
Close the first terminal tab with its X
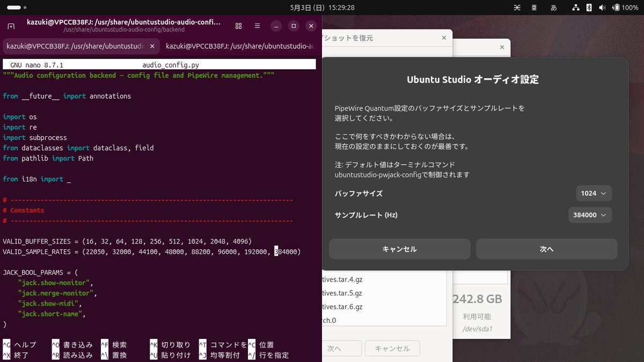tap(152, 47)
